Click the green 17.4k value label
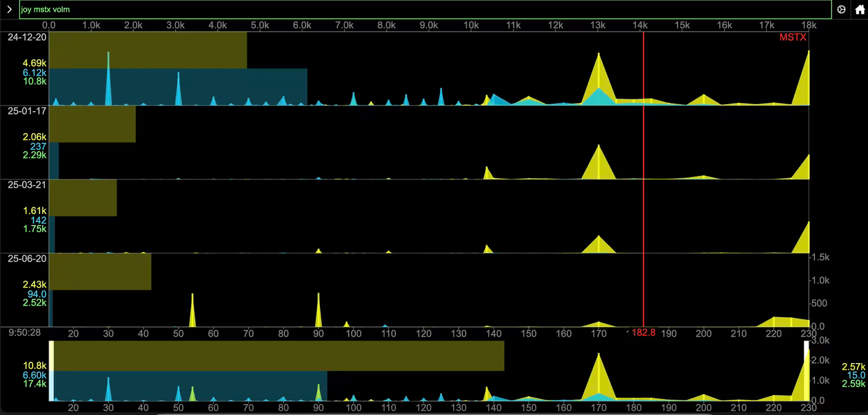 [x=36, y=383]
